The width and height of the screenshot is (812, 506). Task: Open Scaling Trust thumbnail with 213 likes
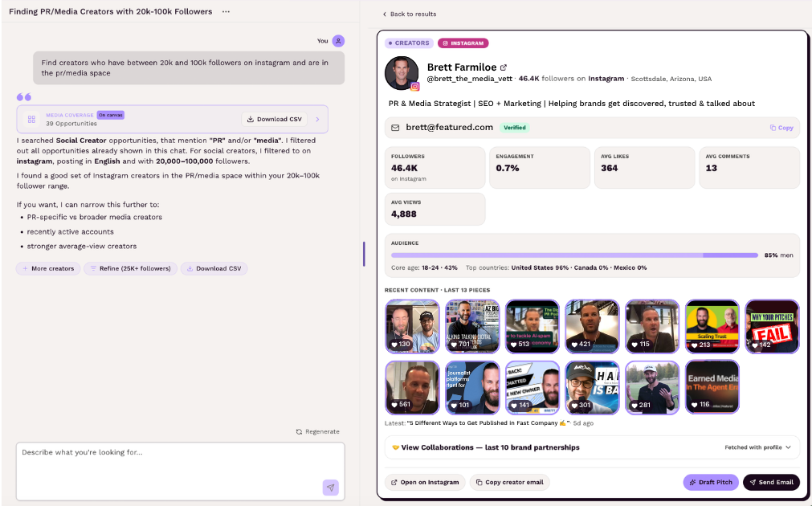(712, 326)
